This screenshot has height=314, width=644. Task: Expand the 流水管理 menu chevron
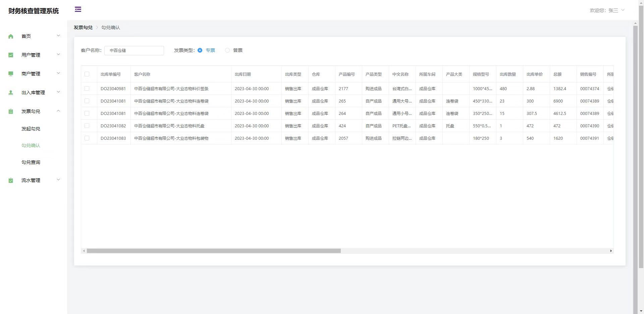58,180
